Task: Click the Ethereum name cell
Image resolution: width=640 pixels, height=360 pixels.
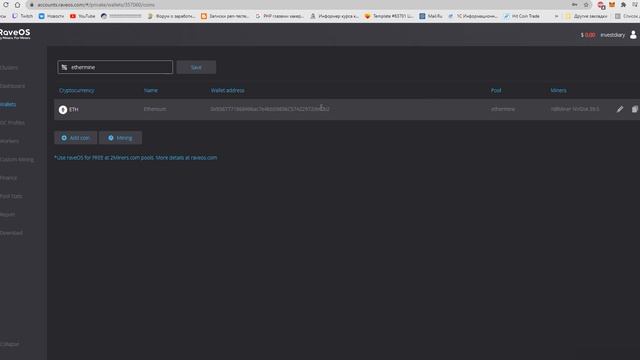Action: tap(155, 109)
